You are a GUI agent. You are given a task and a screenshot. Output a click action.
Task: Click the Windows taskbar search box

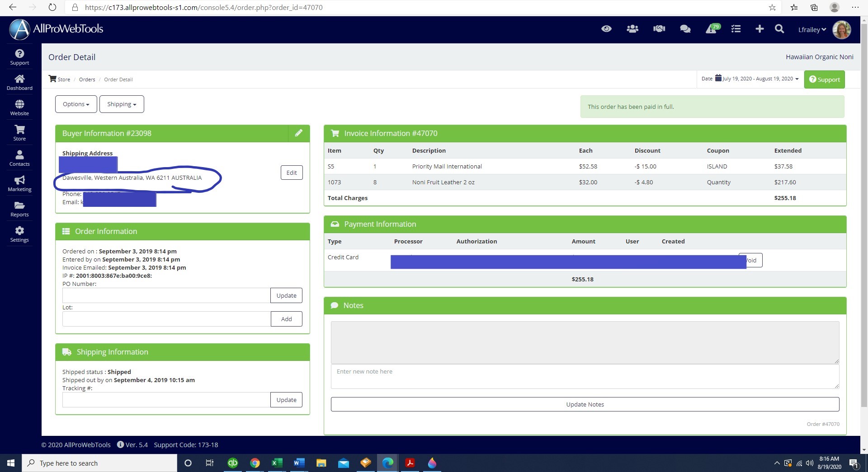pos(99,463)
